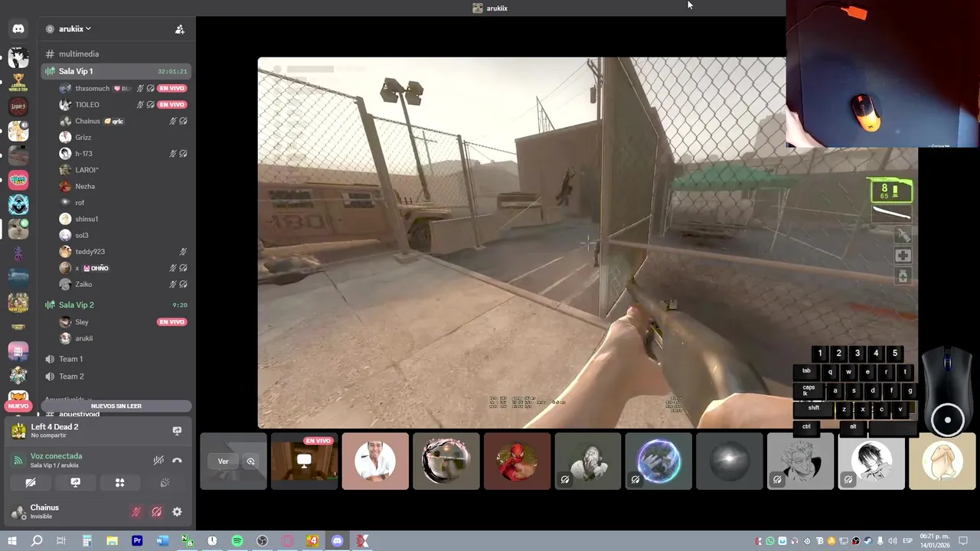This screenshot has height=551, width=980.
Task: Open Microsoft Word from taskbar
Action: (x=162, y=541)
